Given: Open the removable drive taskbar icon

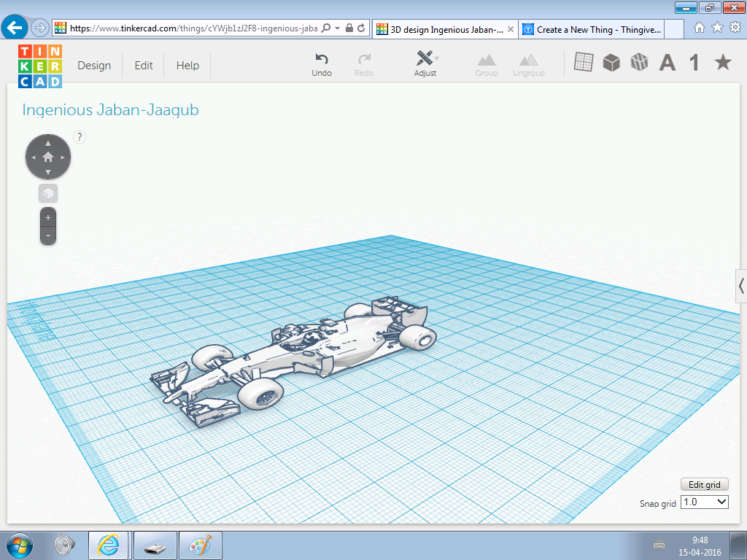Looking at the screenshot, I should pyautogui.click(x=155, y=545).
